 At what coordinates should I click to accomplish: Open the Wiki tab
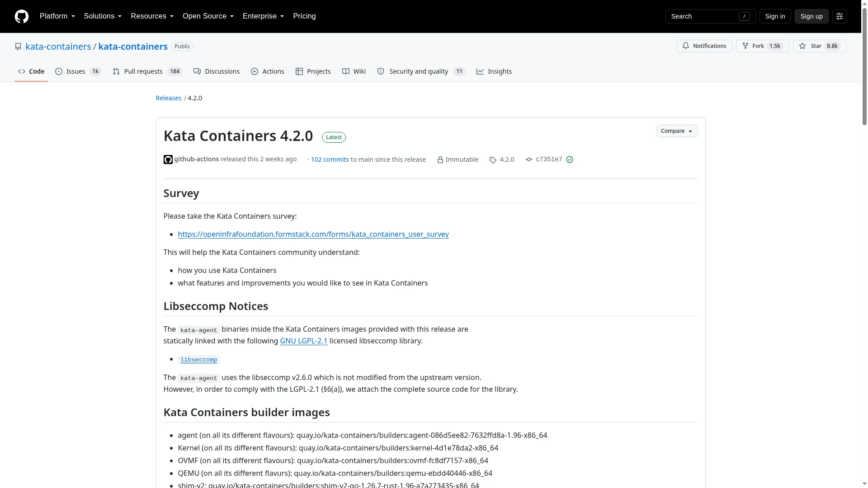(354, 71)
